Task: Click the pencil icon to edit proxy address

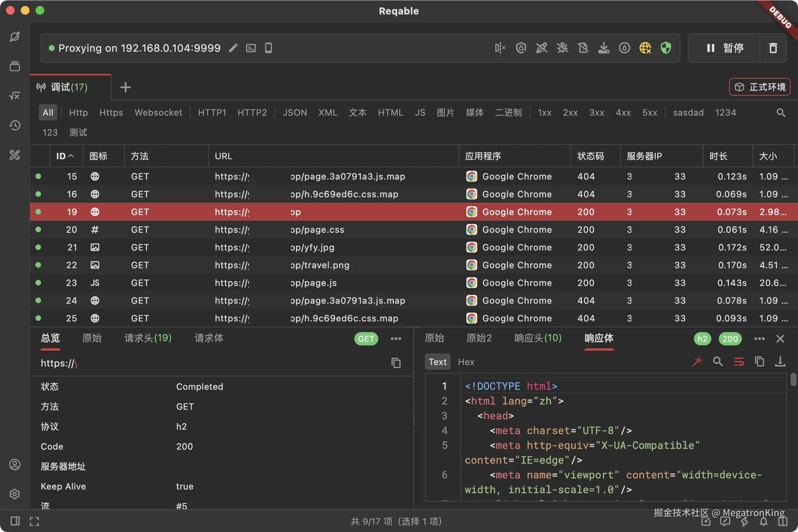Action: tap(233, 48)
